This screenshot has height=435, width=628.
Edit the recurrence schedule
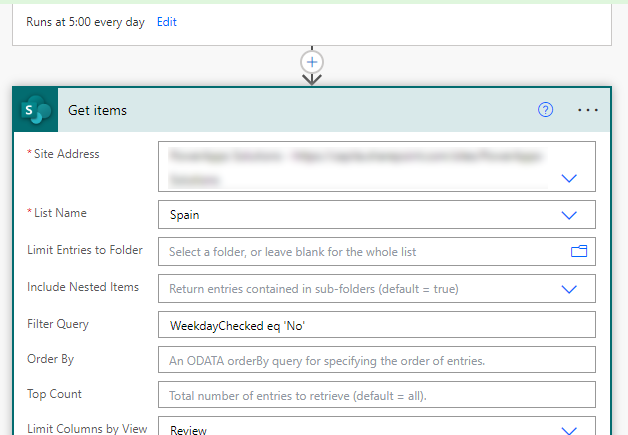[167, 22]
